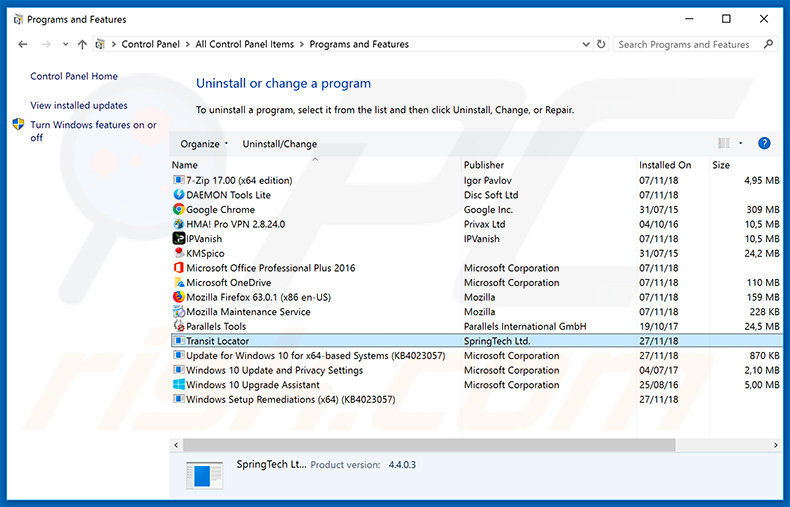Click the Control Panel breadcrumb
Image resolution: width=790 pixels, height=507 pixels.
tap(150, 44)
